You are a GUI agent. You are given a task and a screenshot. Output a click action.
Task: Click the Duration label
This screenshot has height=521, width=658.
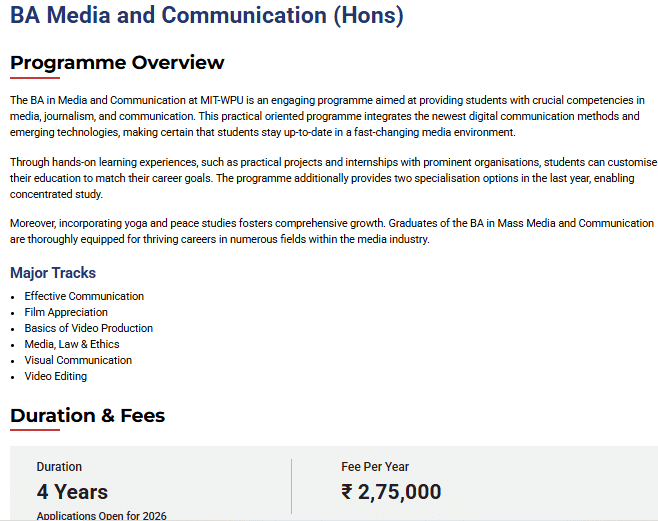pos(59,467)
